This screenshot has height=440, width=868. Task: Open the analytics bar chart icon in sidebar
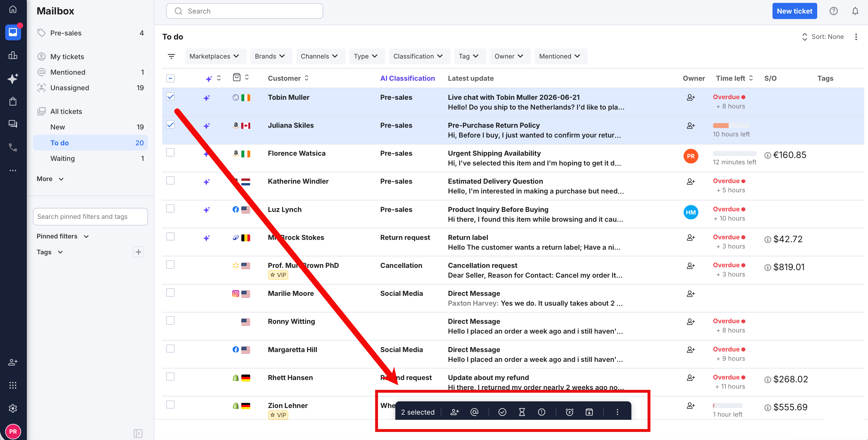13,55
